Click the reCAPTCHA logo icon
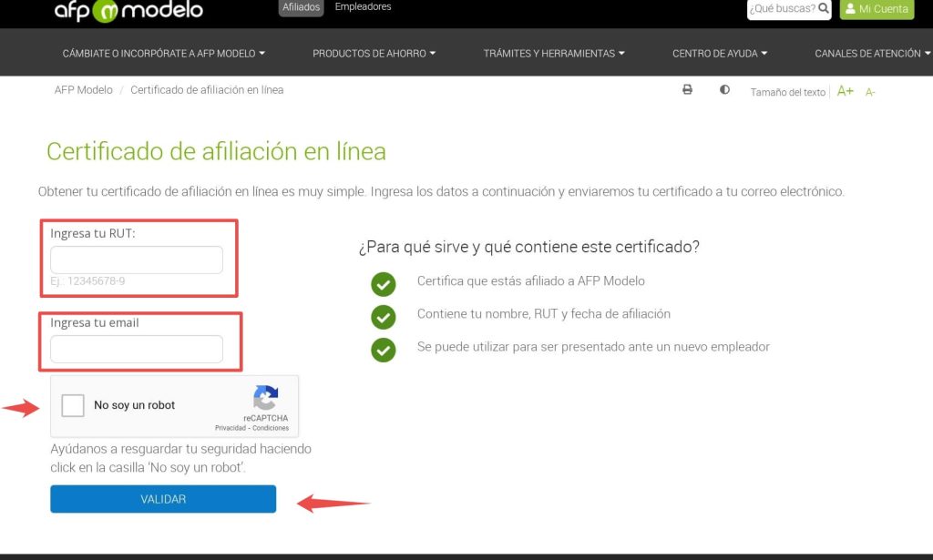This screenshot has height=560, width=933. tap(265, 397)
